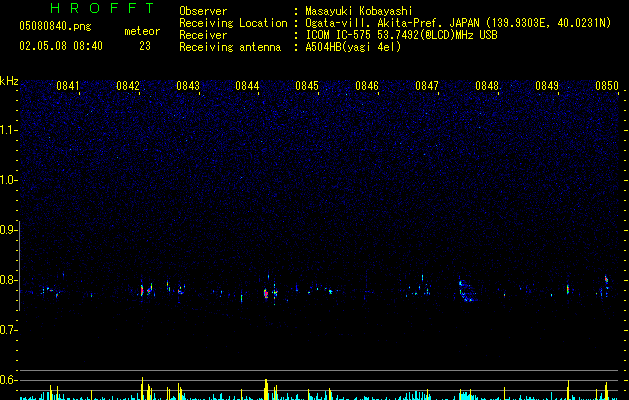Click the 0841 time marker
The width and height of the screenshot is (629, 400).
(x=68, y=86)
